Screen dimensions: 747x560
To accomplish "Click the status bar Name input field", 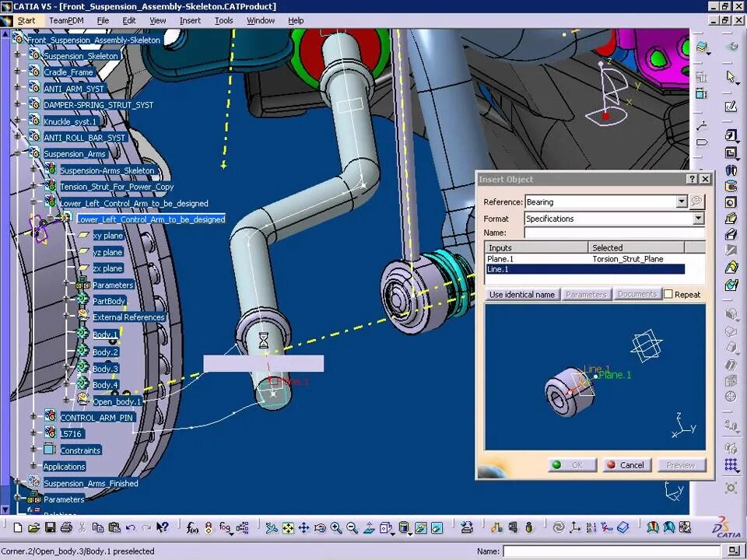I will point(613,551).
